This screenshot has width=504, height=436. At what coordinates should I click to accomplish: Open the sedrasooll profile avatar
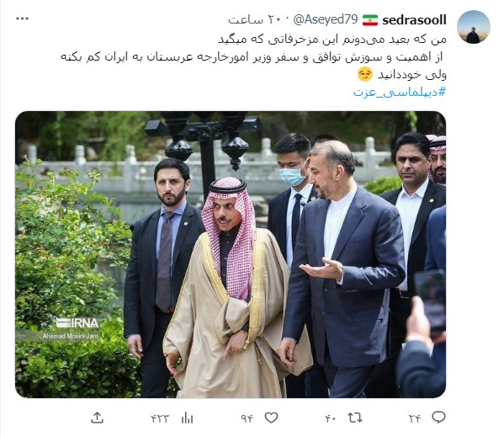click(474, 27)
